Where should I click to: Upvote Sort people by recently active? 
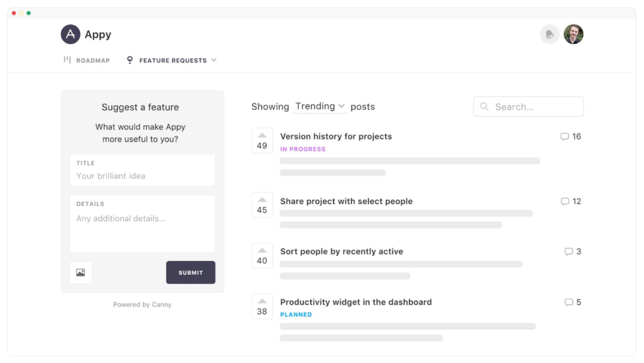(x=262, y=256)
